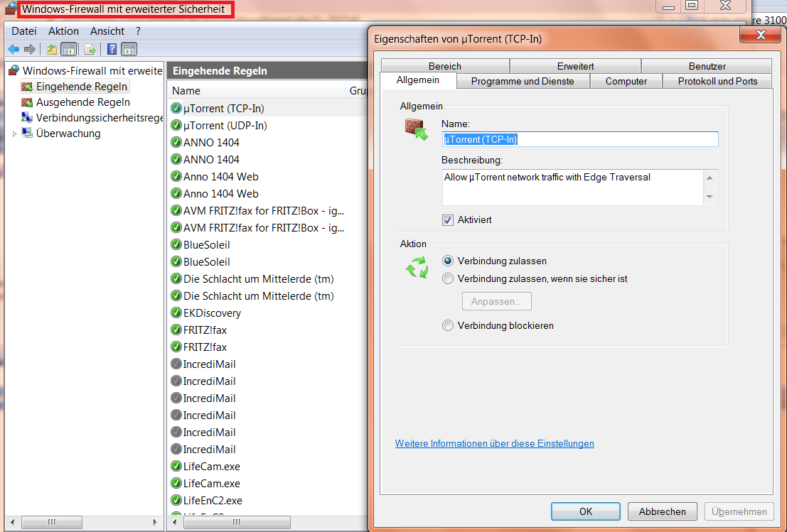The width and height of the screenshot is (787, 532).
Task: Click right arrow of tree pane scrollbar
Action: coord(156,523)
